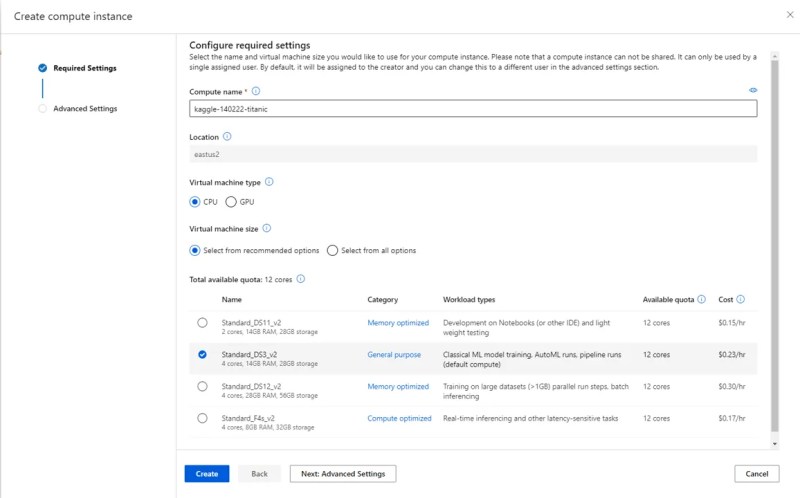This screenshot has width=800, height=498.
Task: Click the eye preview icon above name field
Action: 753,90
